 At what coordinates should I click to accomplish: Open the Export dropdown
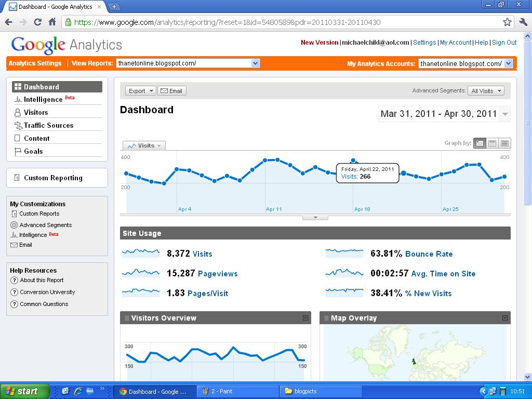(140, 91)
